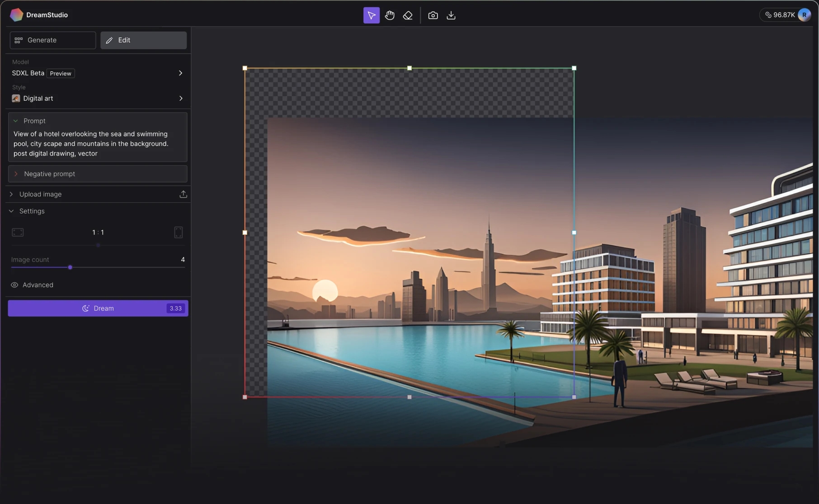The width and height of the screenshot is (819, 504).
Task: Expand the Negative prompt section
Action: (49, 174)
